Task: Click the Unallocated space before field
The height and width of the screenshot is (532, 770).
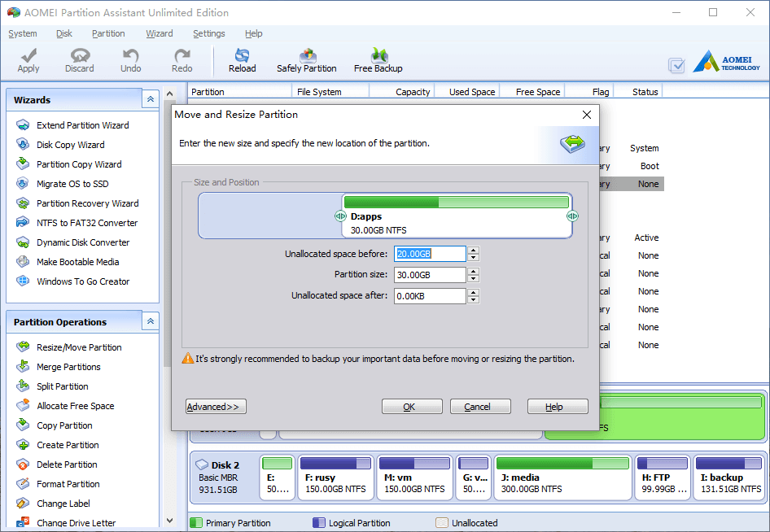Action: (x=430, y=254)
